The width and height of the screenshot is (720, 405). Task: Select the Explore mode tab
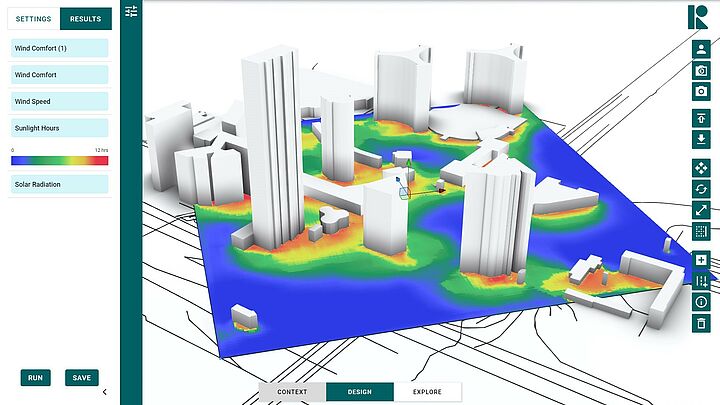[x=427, y=392]
